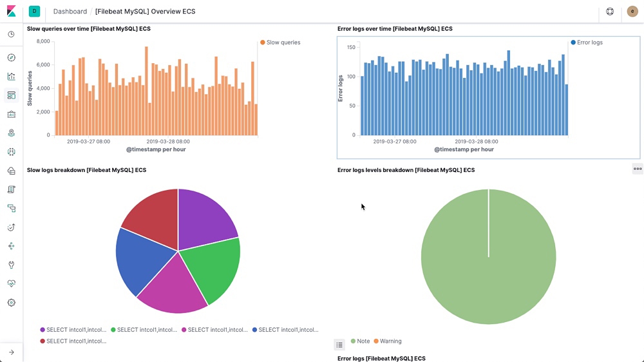Go to Machine Learning icon
The height and width of the screenshot is (362, 644).
pyautogui.click(x=11, y=152)
